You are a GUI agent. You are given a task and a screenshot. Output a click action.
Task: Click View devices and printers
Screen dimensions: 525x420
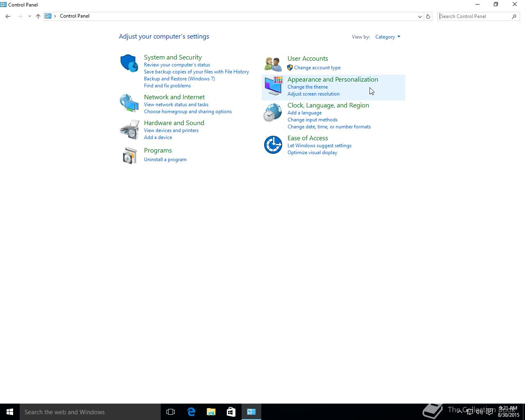(x=171, y=130)
